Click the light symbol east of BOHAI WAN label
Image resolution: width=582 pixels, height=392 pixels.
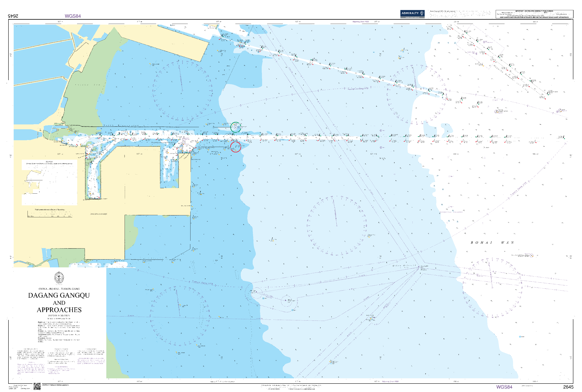point(532,255)
